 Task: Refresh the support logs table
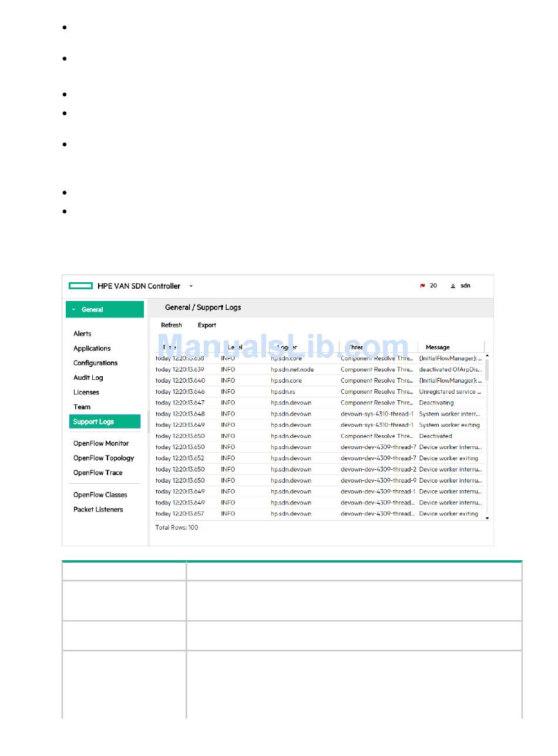point(172,325)
